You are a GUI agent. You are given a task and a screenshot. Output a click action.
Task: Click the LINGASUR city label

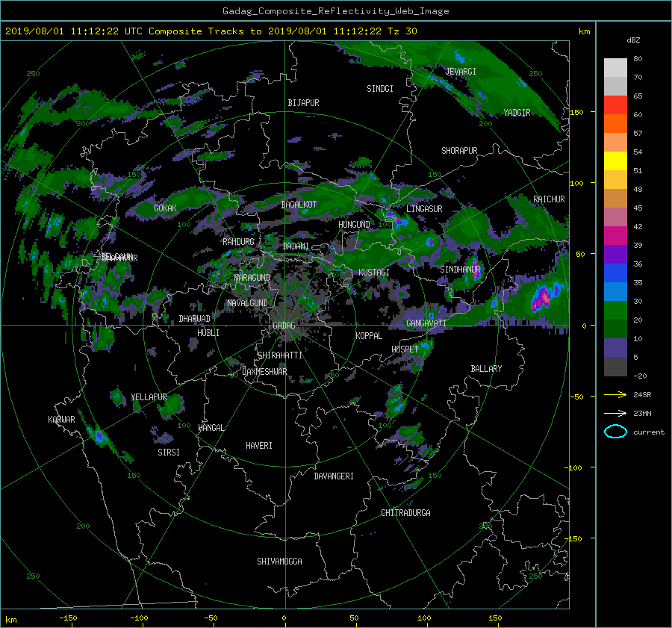click(424, 209)
